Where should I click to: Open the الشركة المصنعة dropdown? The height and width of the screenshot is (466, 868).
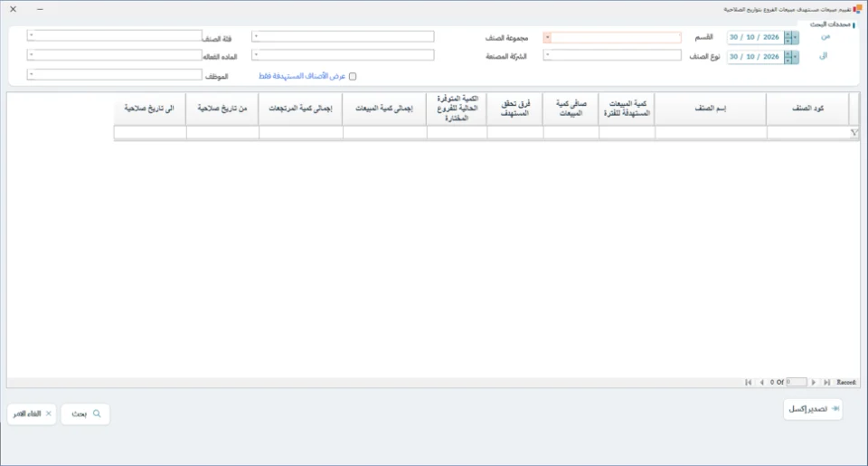tap(256, 55)
